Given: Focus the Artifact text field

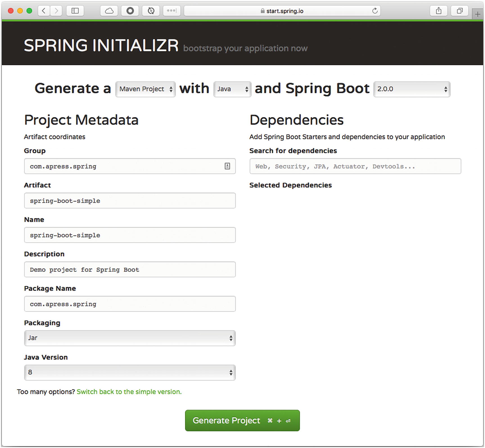Looking at the screenshot, I should [130, 201].
